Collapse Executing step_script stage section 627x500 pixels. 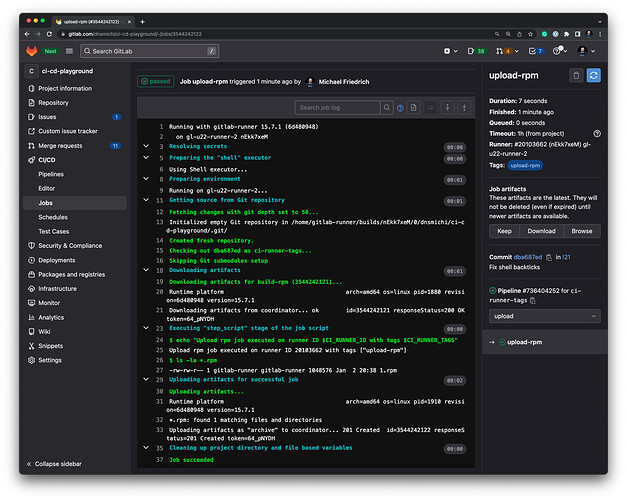(146, 328)
